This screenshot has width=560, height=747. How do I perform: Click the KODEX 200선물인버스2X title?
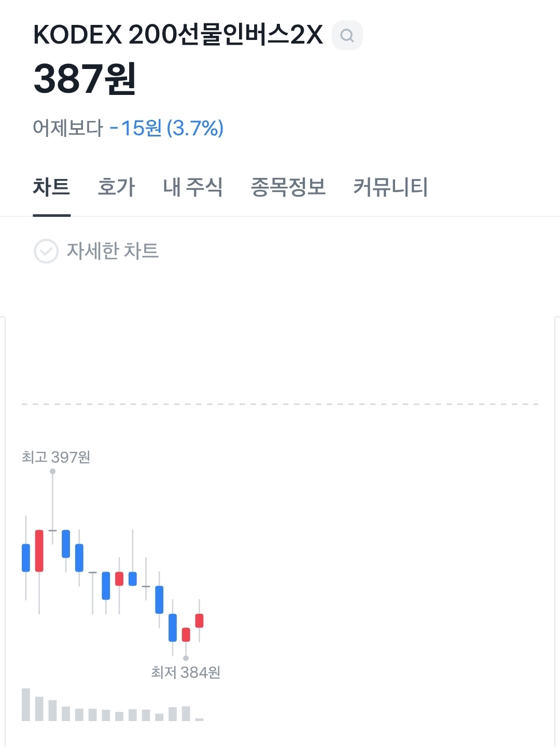click(x=178, y=35)
